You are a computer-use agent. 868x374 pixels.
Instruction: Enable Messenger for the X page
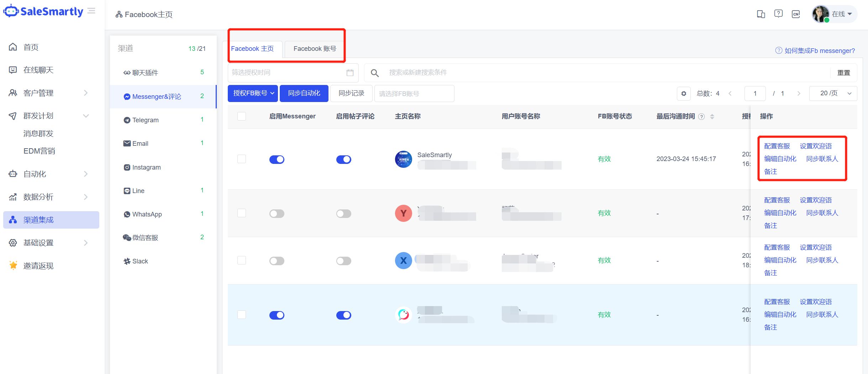pyautogui.click(x=277, y=261)
